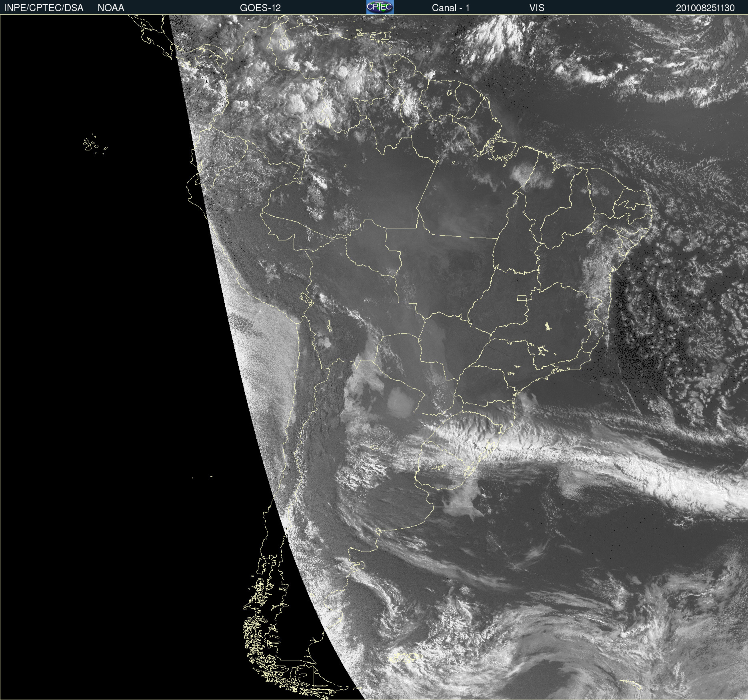Image resolution: width=748 pixels, height=700 pixels.
Task: Click the INPE/CPTEC/DSA header label
Action: pyautogui.click(x=44, y=8)
